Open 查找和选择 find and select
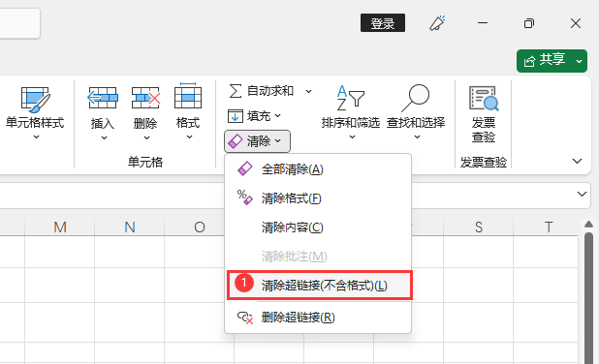The image size is (599, 364). click(416, 111)
